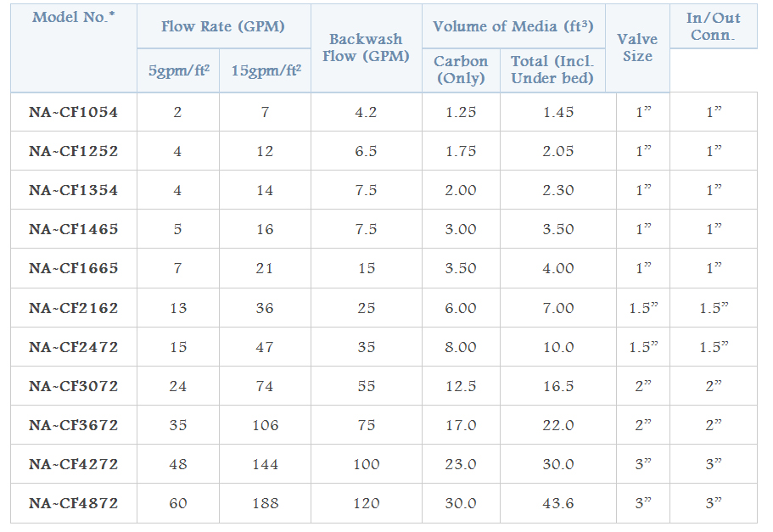Click model NA-CF4872 in last row

click(x=74, y=503)
